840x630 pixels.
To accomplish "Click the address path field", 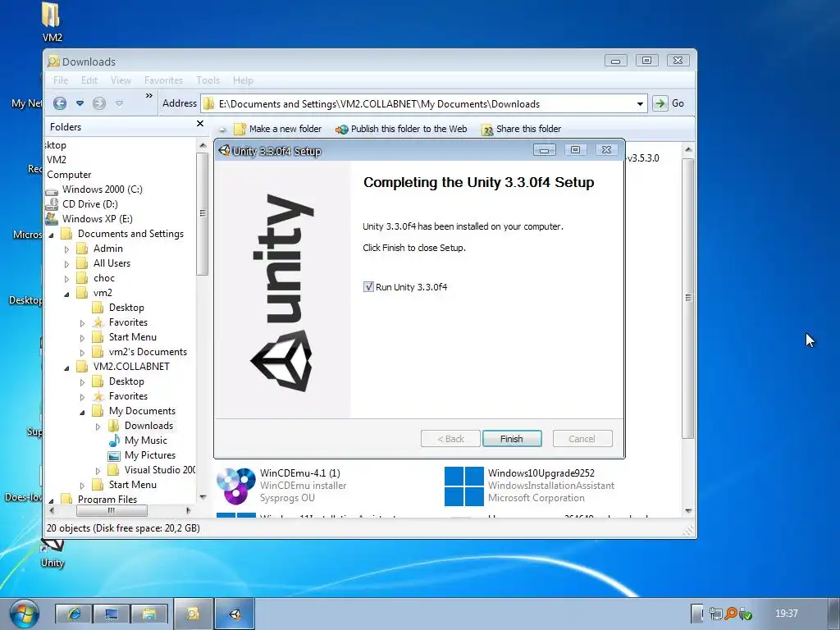I will click(424, 104).
